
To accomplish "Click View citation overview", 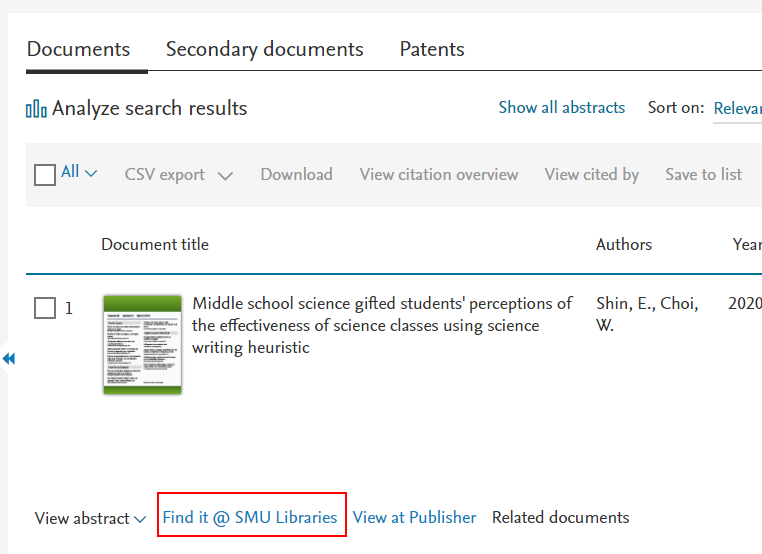I will click(438, 175).
